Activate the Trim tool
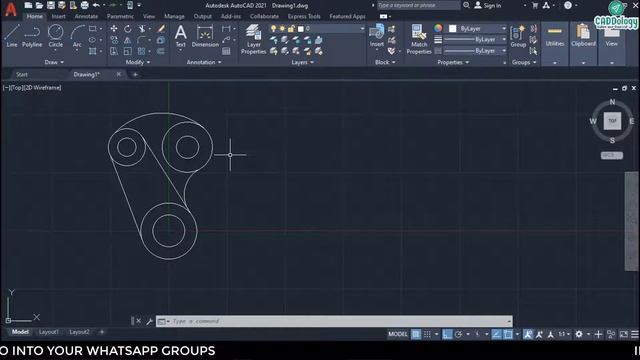This screenshot has height=360, width=640. tap(142, 29)
